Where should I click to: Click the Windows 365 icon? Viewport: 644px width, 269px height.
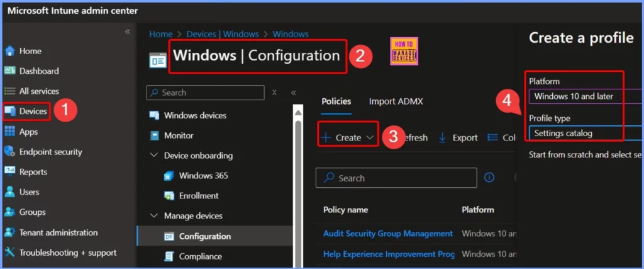(169, 176)
